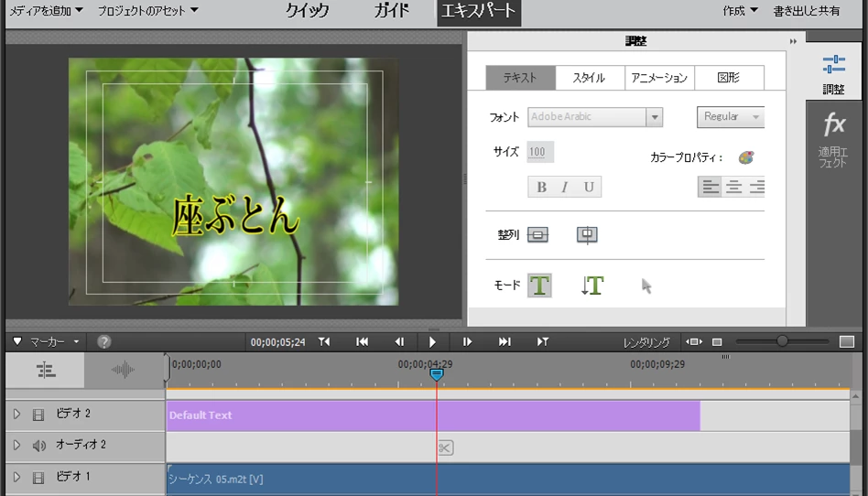
Task: Click the zoom out timeline icon
Action: [717, 342]
